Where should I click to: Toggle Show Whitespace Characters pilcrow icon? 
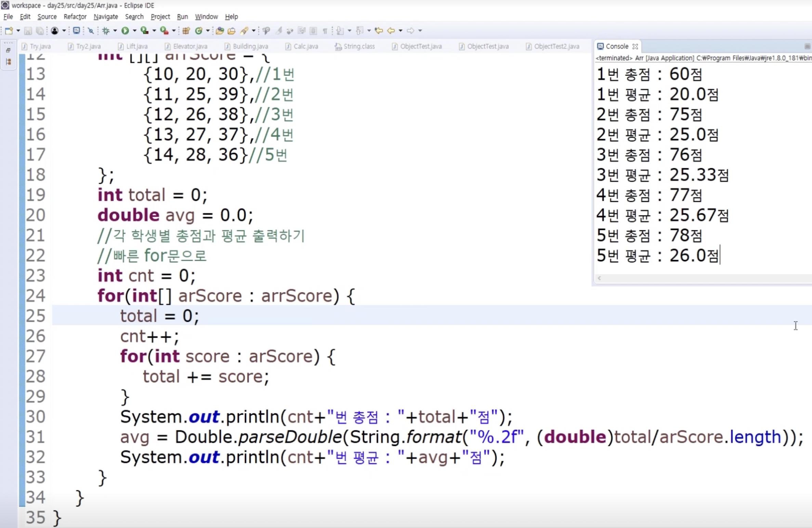325,31
